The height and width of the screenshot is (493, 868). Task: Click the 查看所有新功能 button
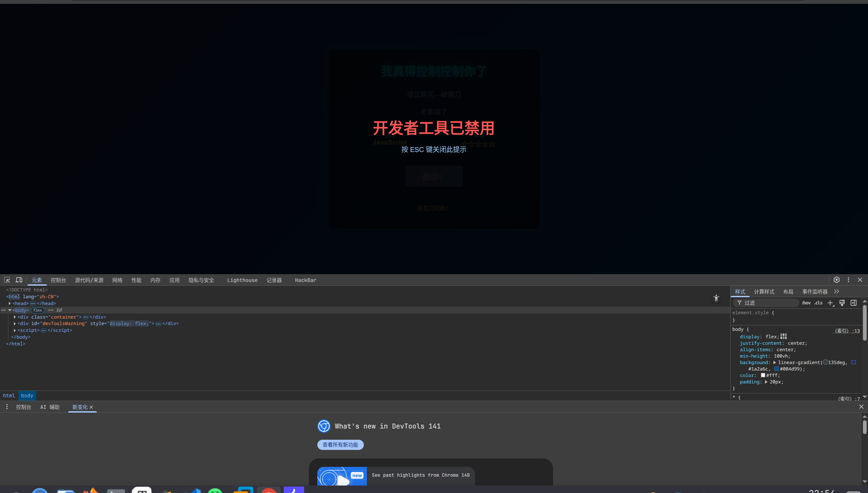340,445
